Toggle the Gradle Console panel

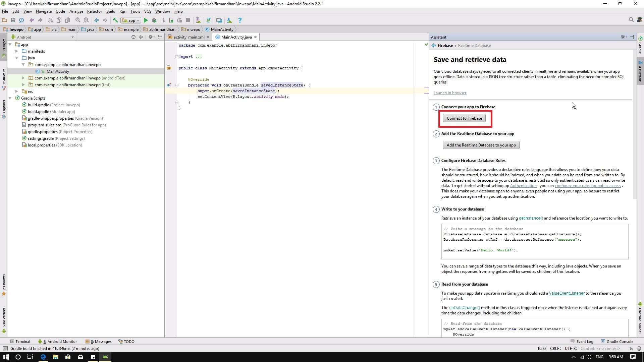tap(616, 342)
